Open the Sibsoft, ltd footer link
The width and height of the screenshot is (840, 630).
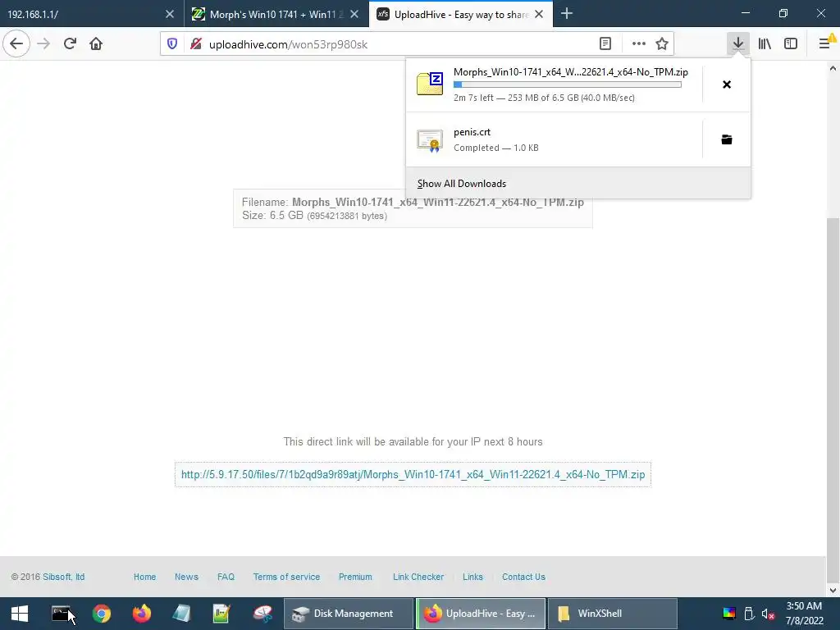coord(64,577)
